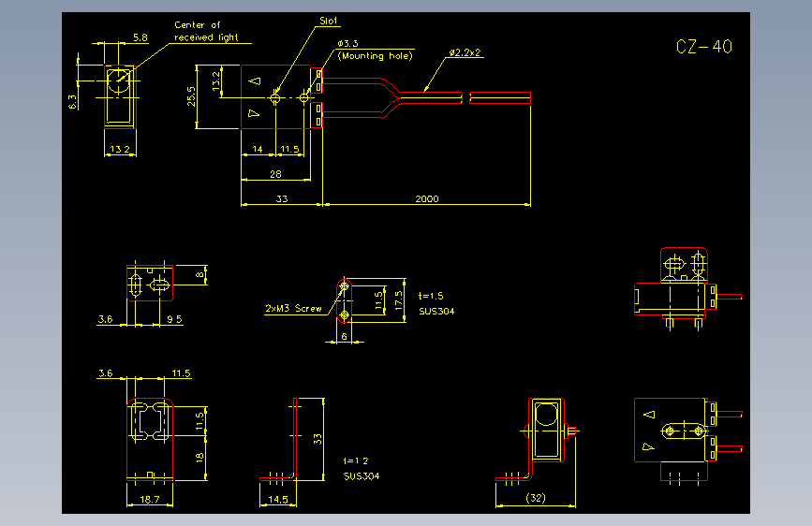Select the 'ø3.3' diameter callout
812x526 pixels.
[347, 43]
